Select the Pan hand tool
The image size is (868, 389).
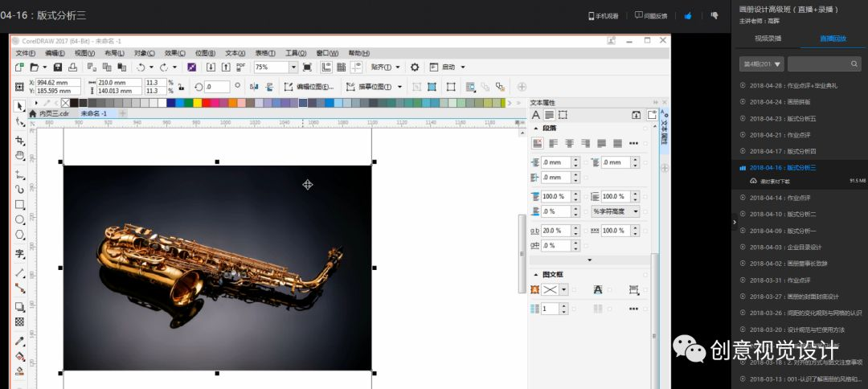click(x=20, y=155)
